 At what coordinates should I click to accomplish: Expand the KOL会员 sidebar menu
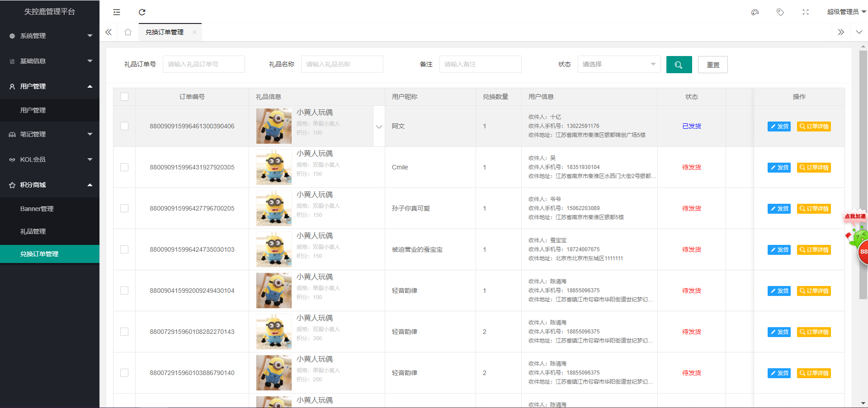[50, 159]
